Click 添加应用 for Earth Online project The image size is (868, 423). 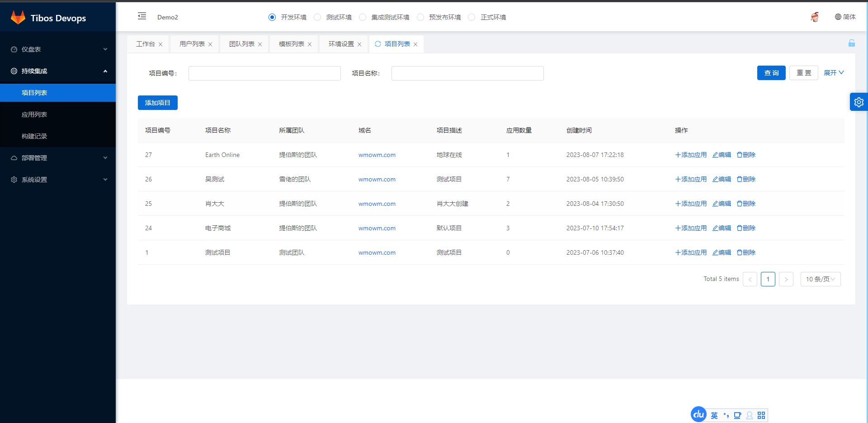click(691, 155)
